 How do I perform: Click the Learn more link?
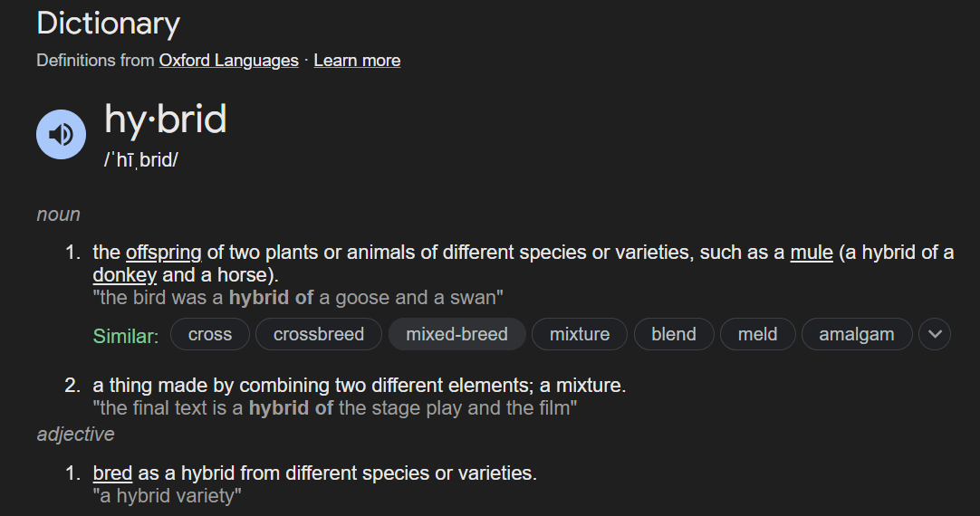pos(357,61)
